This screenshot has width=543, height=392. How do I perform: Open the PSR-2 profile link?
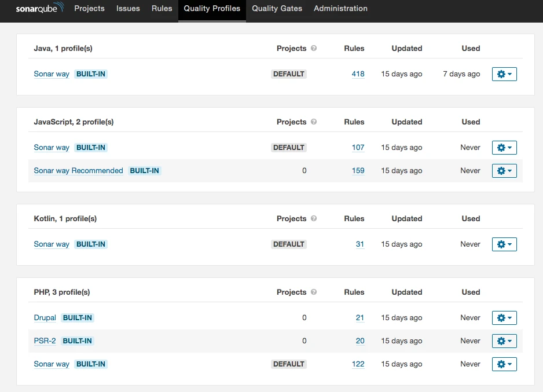tap(45, 340)
